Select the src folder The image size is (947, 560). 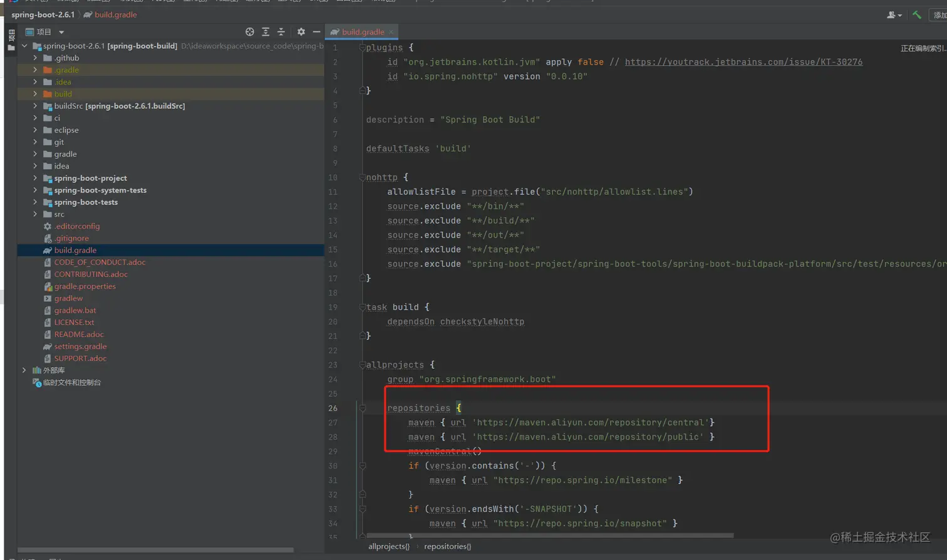pos(59,214)
